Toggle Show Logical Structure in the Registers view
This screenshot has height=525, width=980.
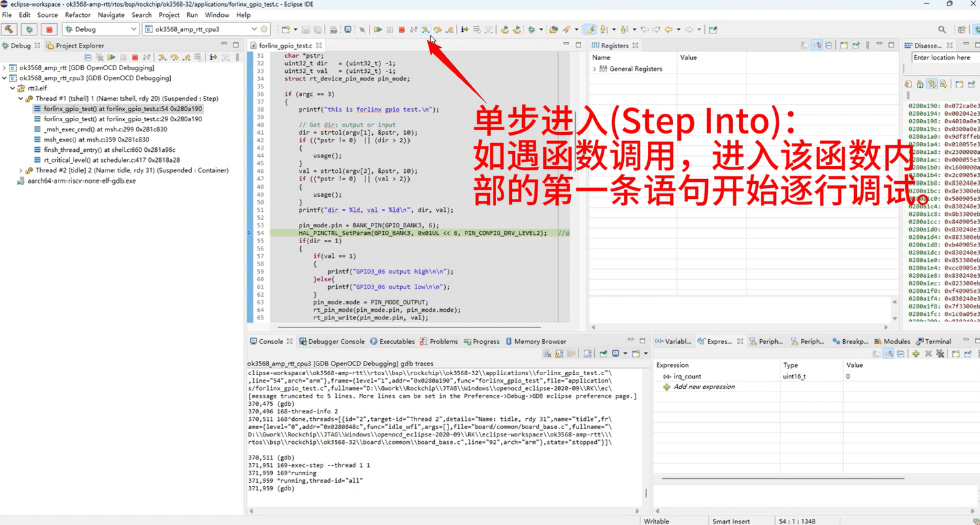click(817, 46)
